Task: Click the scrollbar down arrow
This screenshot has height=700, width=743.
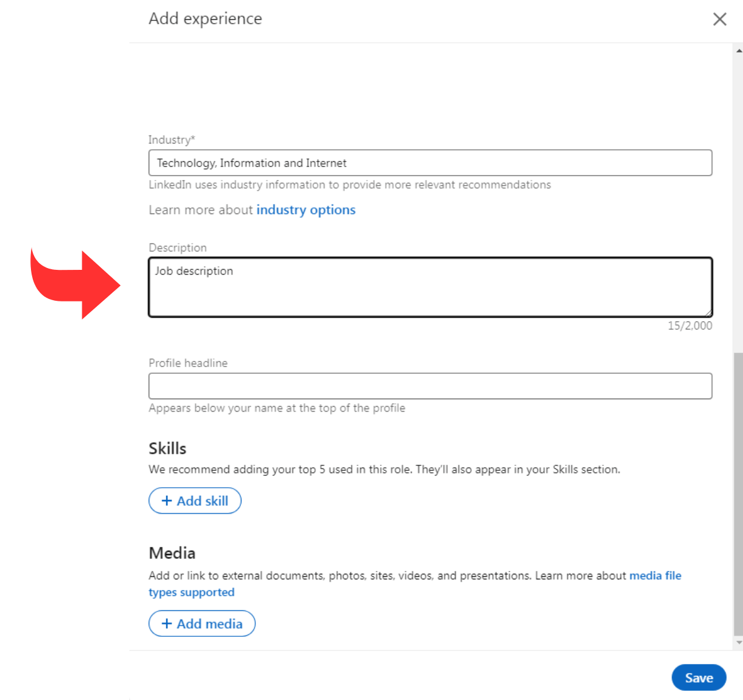Action: 739,643
